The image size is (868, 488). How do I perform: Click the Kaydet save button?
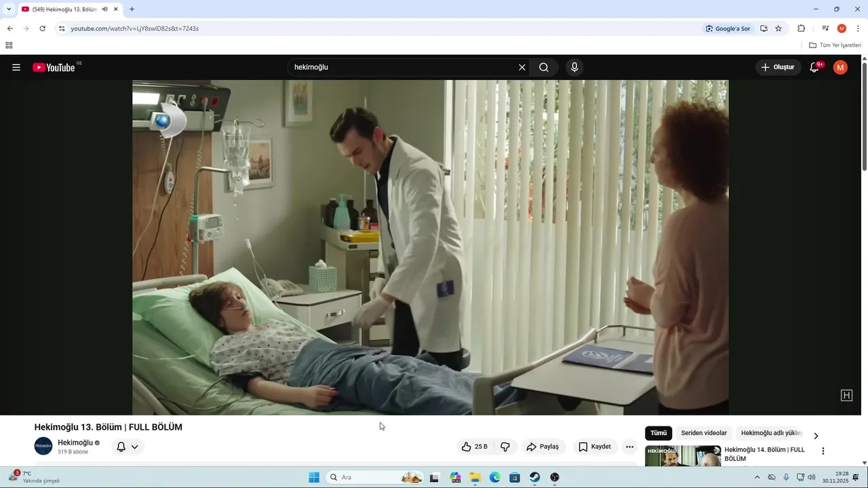coord(595,447)
